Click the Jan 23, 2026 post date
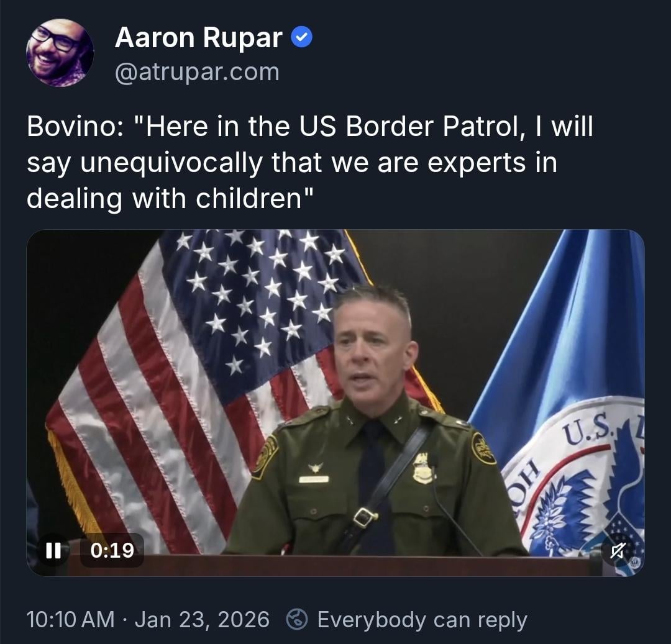This screenshot has height=644, width=671. tap(202, 620)
